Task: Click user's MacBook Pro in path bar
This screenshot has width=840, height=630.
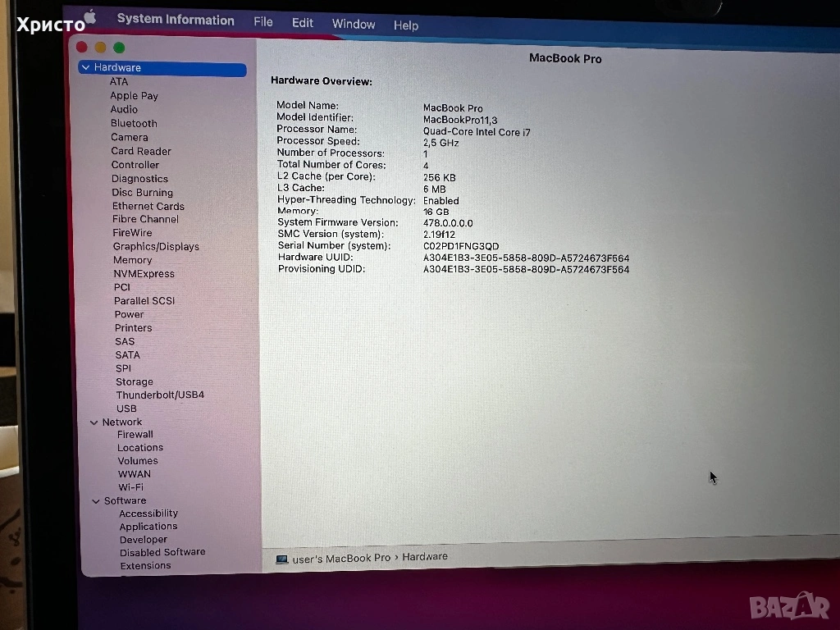Action: point(341,558)
